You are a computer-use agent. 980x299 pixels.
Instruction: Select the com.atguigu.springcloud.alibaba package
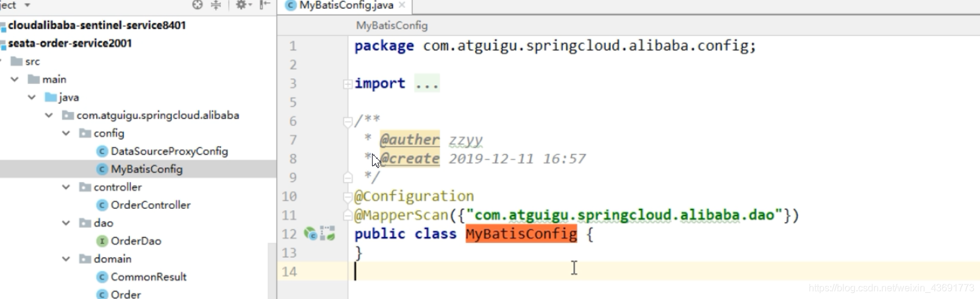point(157,115)
